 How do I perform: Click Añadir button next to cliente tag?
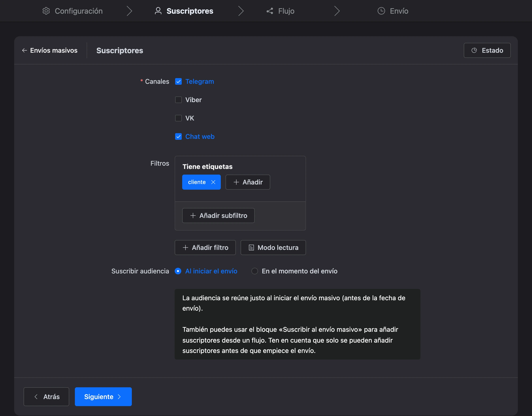(x=248, y=182)
